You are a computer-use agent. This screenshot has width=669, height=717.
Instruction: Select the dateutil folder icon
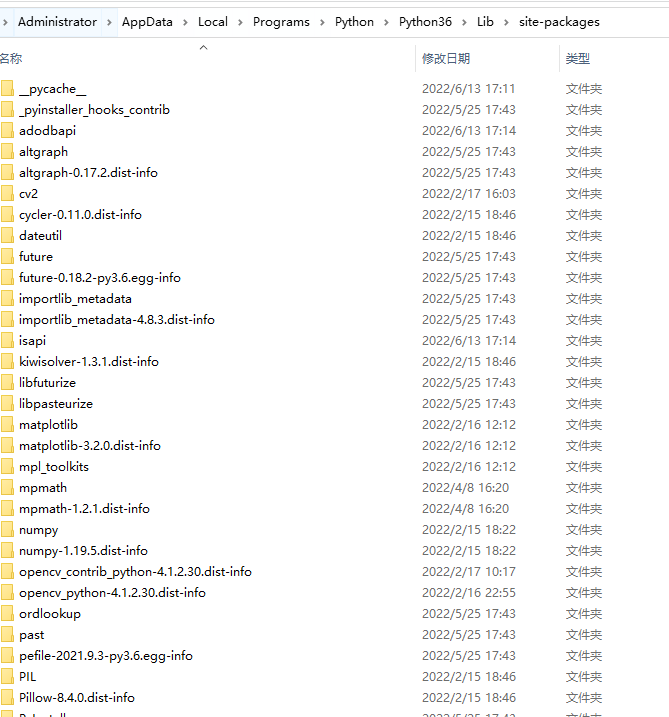click(7, 236)
